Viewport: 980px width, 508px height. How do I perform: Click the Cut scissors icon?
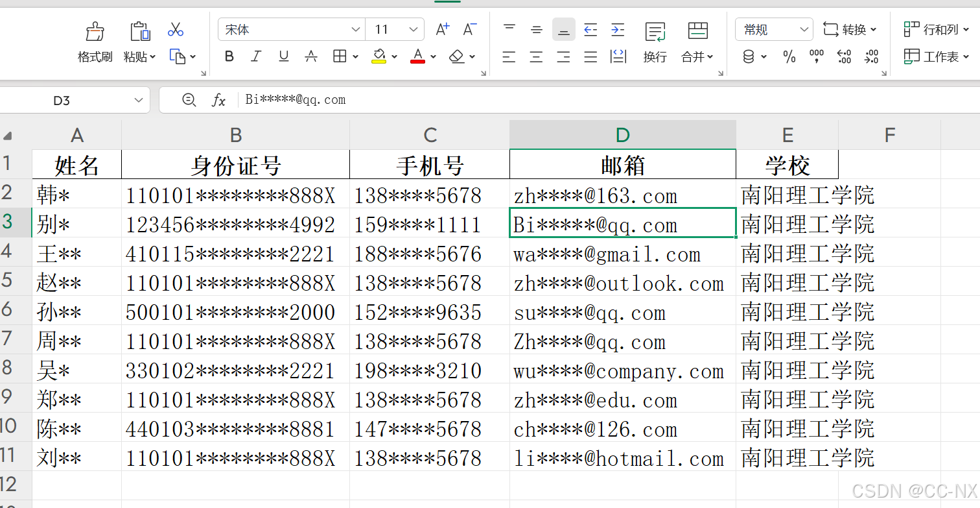(x=176, y=29)
